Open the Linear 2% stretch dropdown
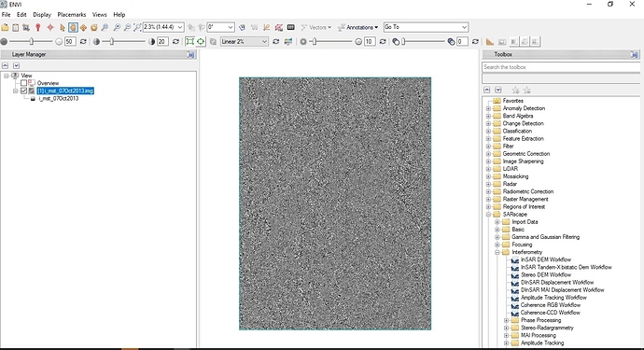The width and height of the screenshot is (644, 350). pyautogui.click(x=264, y=41)
